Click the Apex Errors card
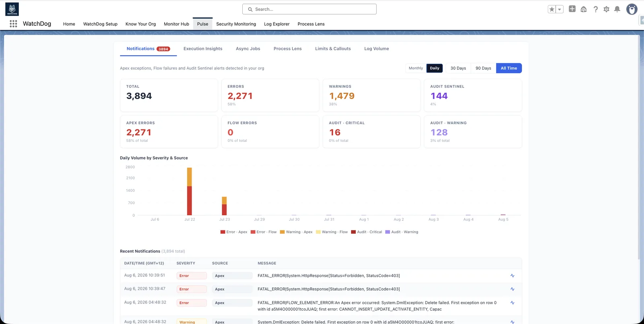 coord(169,132)
